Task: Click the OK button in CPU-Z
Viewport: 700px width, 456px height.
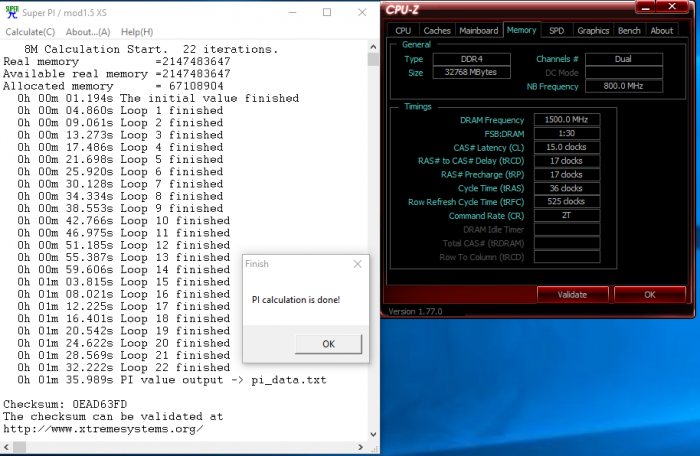Action: (650, 295)
